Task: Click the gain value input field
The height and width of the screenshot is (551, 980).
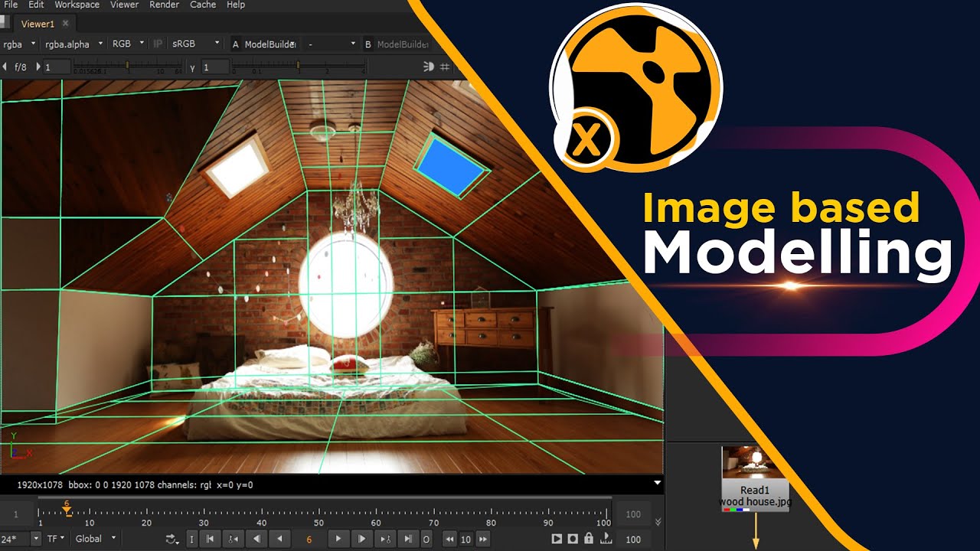Action: point(56,67)
